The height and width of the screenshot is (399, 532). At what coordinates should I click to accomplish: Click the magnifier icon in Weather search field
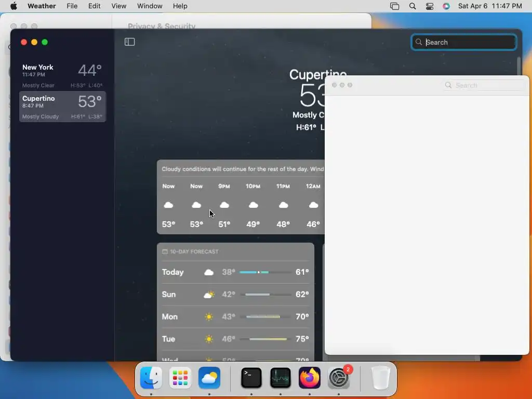coord(419,42)
